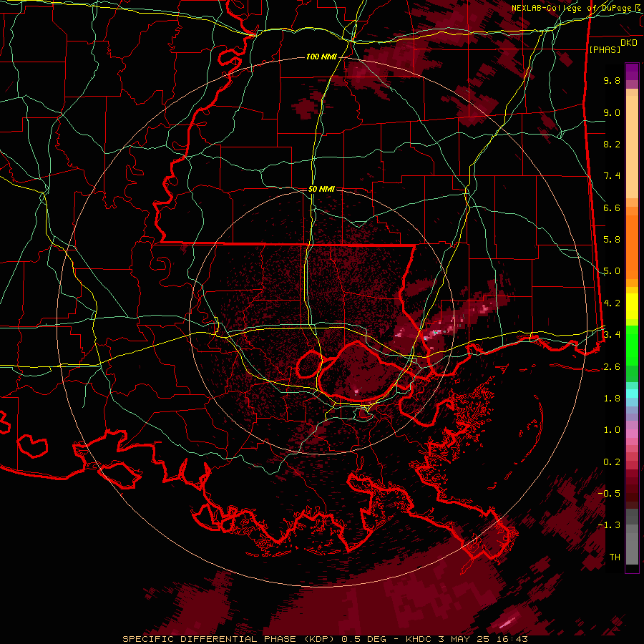Select the 8.2 value on the color scale
Viewport: 644px width, 644px height.
pyautogui.click(x=612, y=144)
